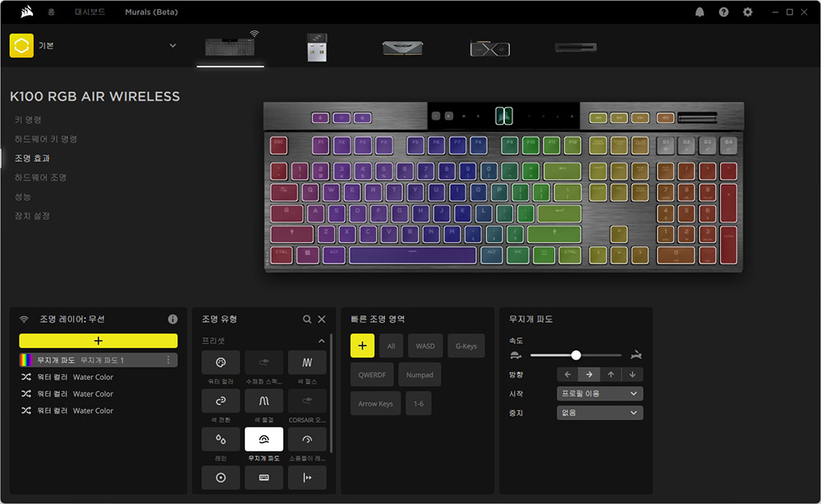Open the 무지개 파도 1 layer options menu

[168, 360]
